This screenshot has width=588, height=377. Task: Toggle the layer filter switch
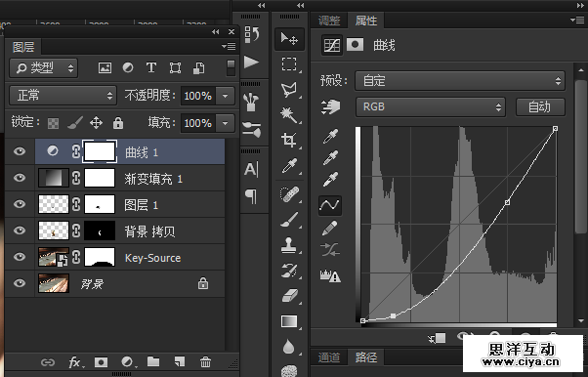[x=231, y=68]
